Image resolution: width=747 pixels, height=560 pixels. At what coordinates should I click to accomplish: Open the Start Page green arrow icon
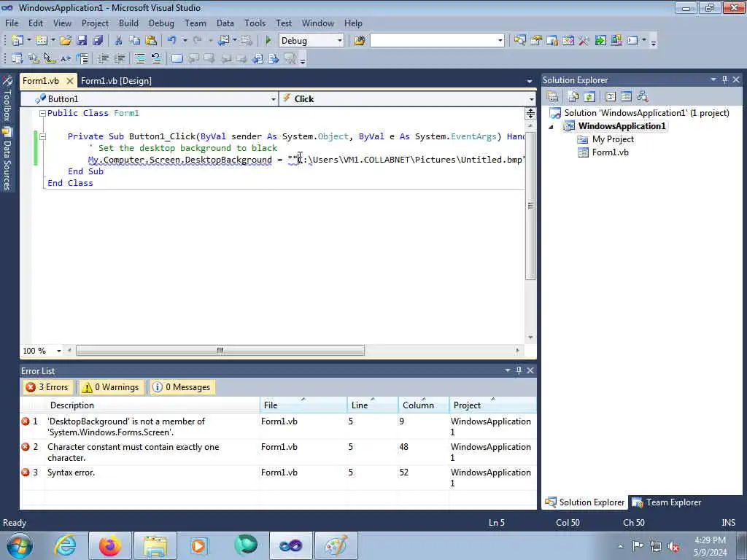[x=600, y=41]
